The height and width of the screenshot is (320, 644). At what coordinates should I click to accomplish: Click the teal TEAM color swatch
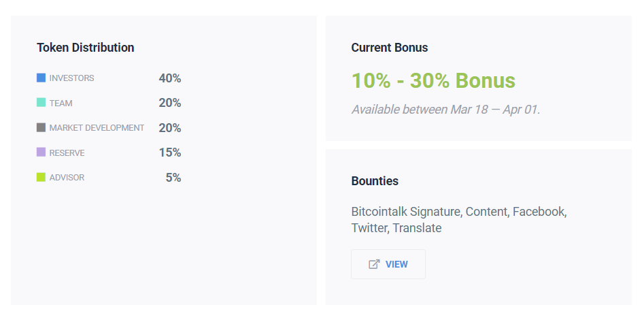(x=41, y=103)
